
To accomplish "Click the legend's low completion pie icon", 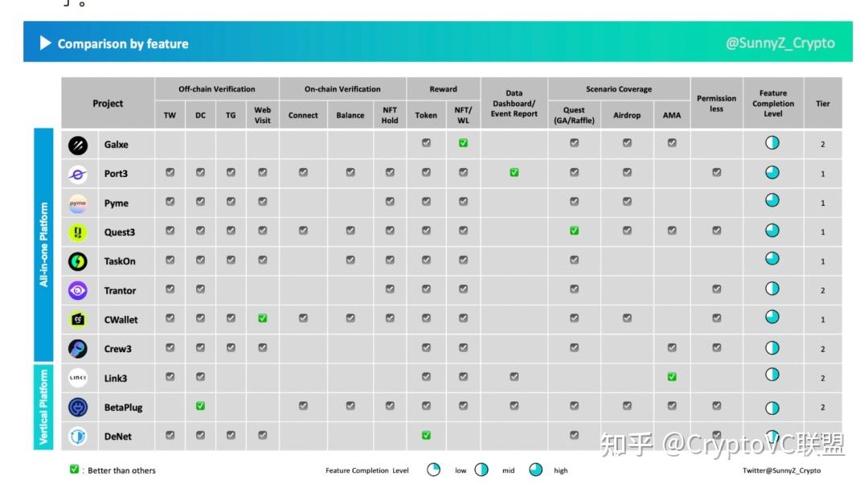I will pyautogui.click(x=433, y=470).
